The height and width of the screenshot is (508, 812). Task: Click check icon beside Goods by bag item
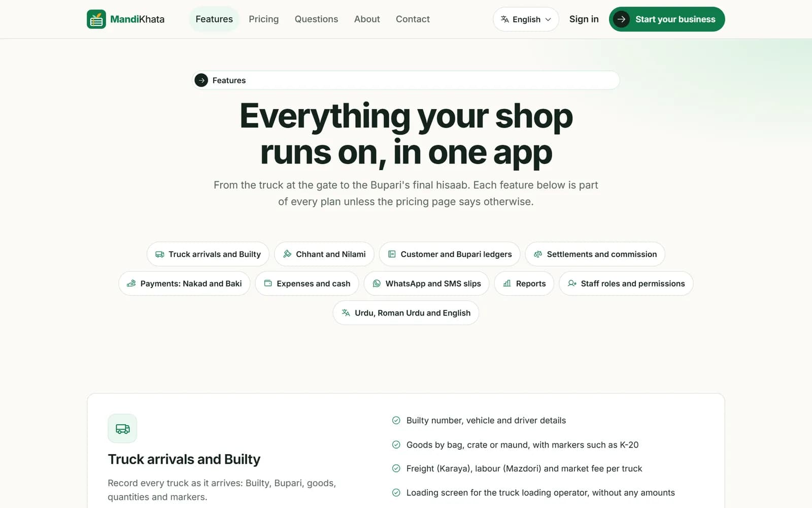click(396, 444)
